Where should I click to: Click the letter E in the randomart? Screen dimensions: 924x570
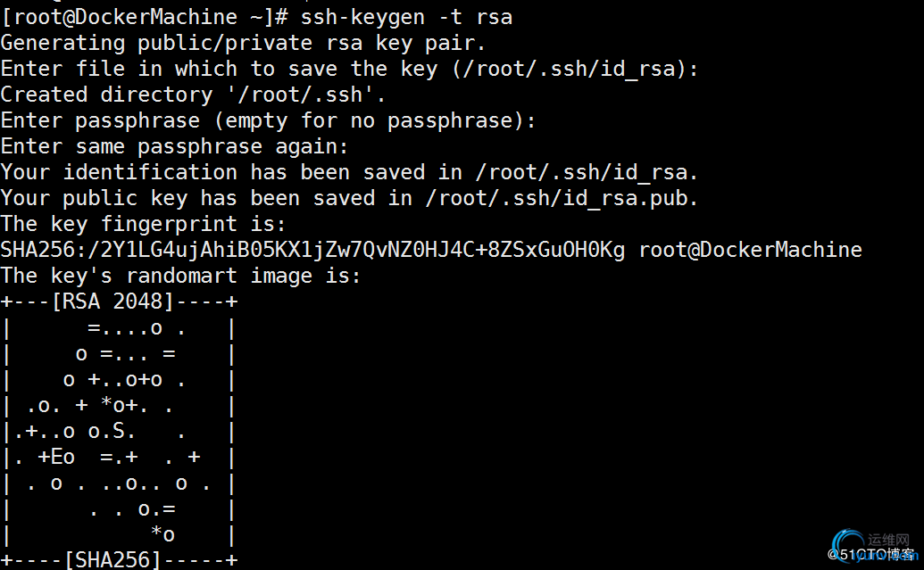pyautogui.click(x=56, y=457)
